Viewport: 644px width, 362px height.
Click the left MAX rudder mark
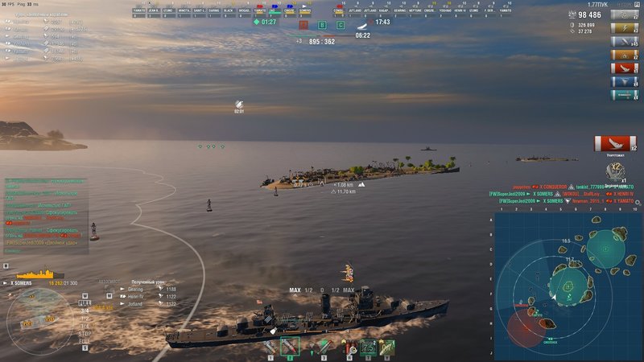[x=295, y=290]
